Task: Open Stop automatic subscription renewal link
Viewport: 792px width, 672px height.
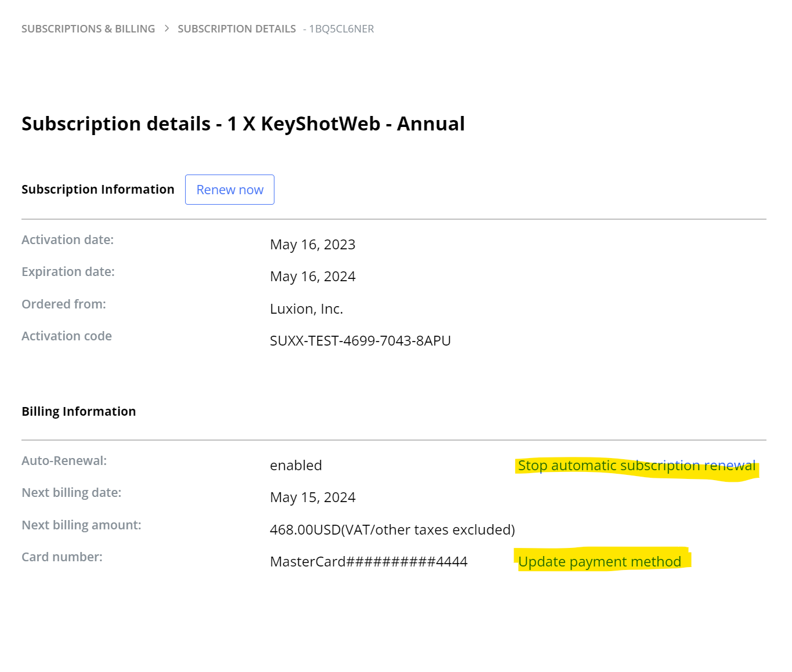Action: [637, 465]
